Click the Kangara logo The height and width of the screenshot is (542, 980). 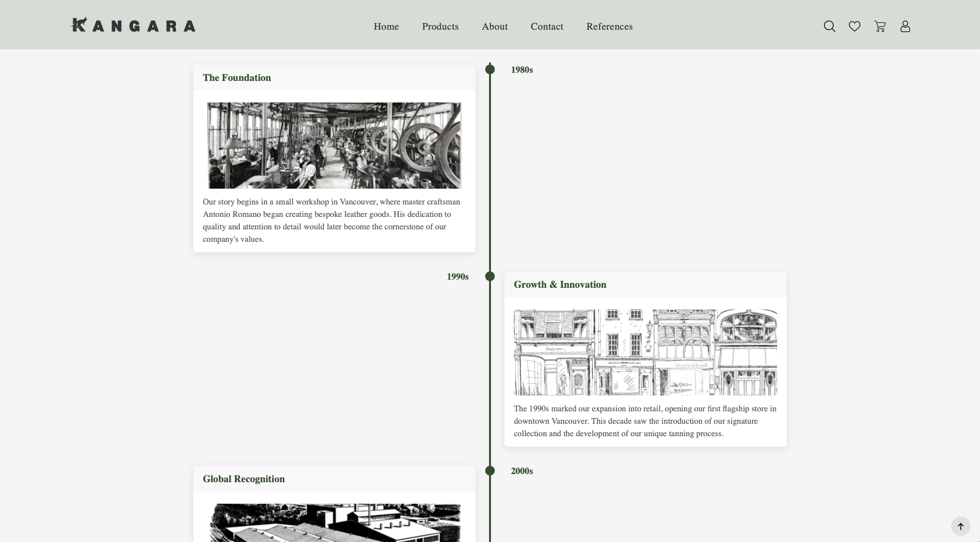click(134, 25)
